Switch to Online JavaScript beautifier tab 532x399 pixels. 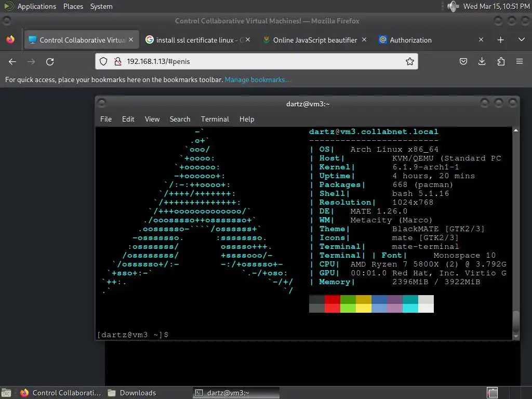pos(314,40)
